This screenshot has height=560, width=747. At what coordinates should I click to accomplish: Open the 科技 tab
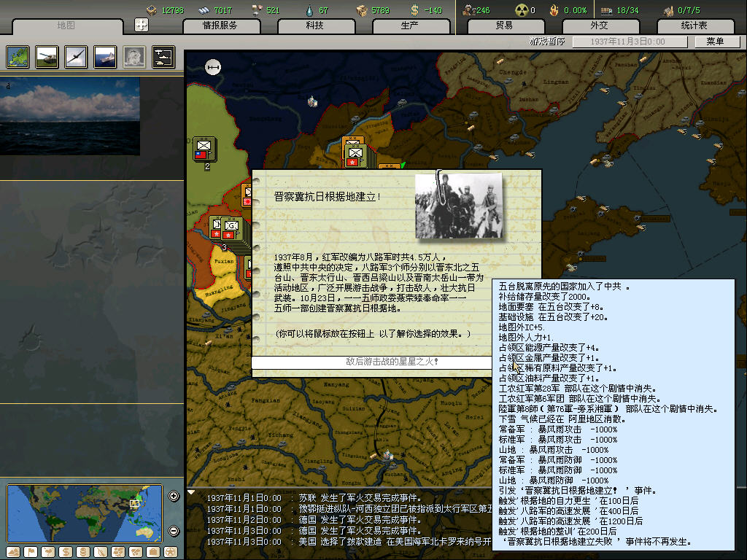(315, 26)
